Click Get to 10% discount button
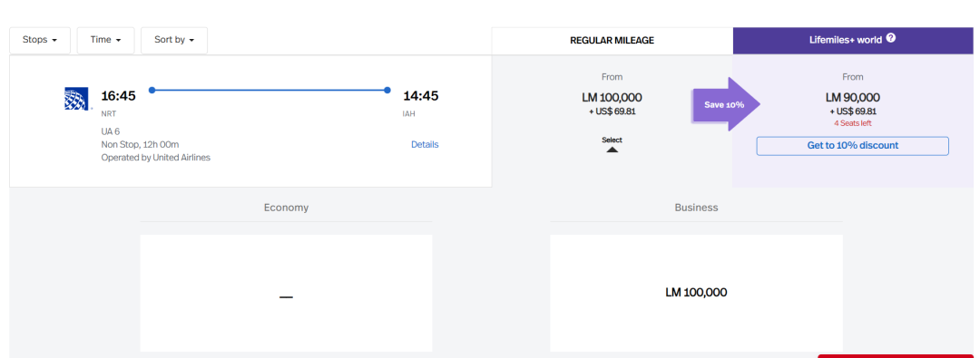This screenshot has width=980, height=358. click(x=852, y=146)
